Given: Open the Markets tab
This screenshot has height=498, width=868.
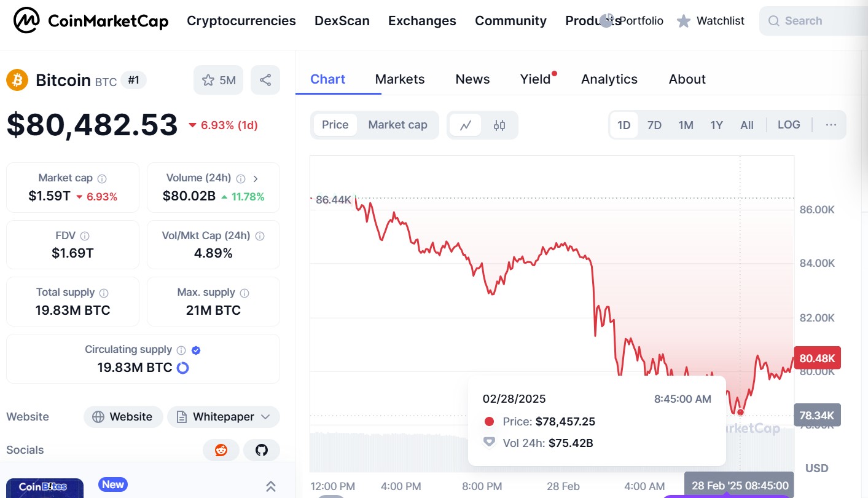Looking at the screenshot, I should point(400,79).
